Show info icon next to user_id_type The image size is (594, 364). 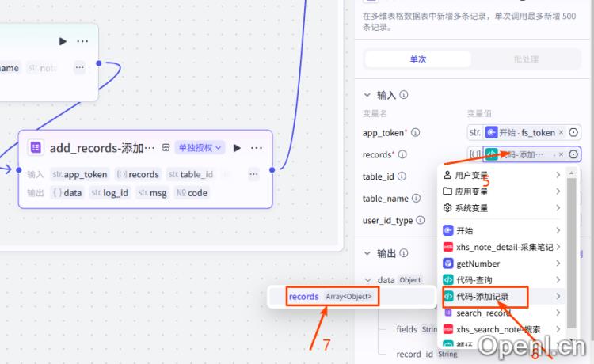(x=420, y=220)
